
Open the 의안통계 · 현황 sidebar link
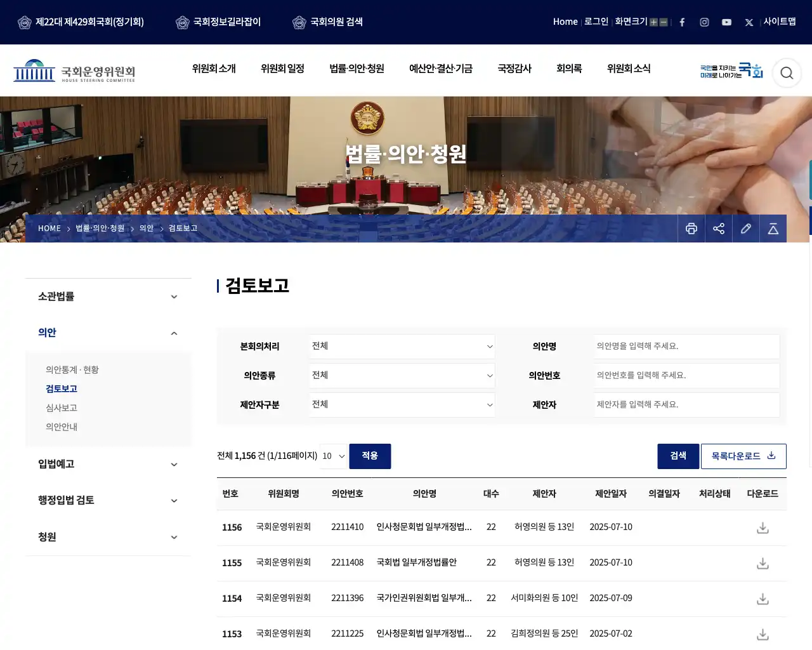point(72,370)
